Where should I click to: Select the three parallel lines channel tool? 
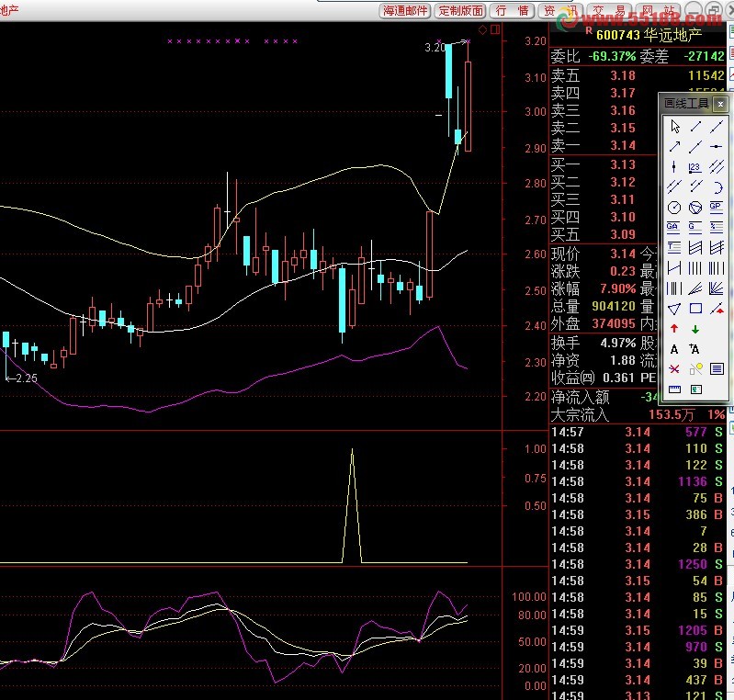717,166
